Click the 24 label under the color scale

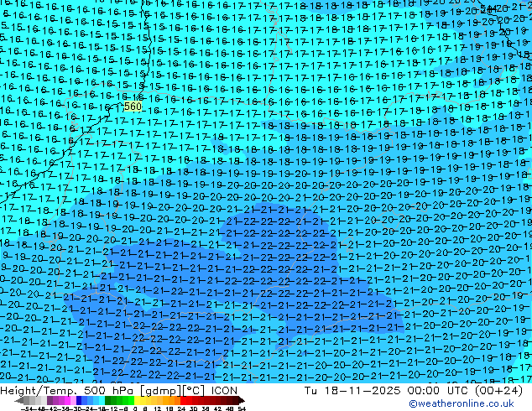pos(181,408)
